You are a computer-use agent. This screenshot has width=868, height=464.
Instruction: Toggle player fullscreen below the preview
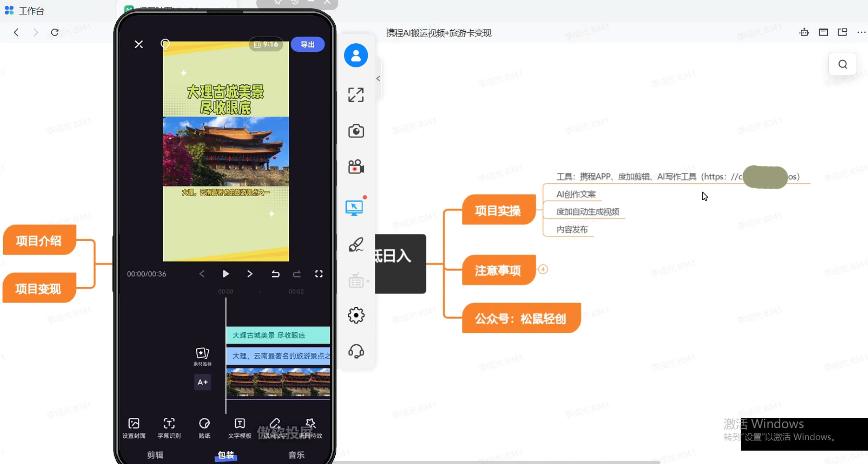(x=319, y=274)
